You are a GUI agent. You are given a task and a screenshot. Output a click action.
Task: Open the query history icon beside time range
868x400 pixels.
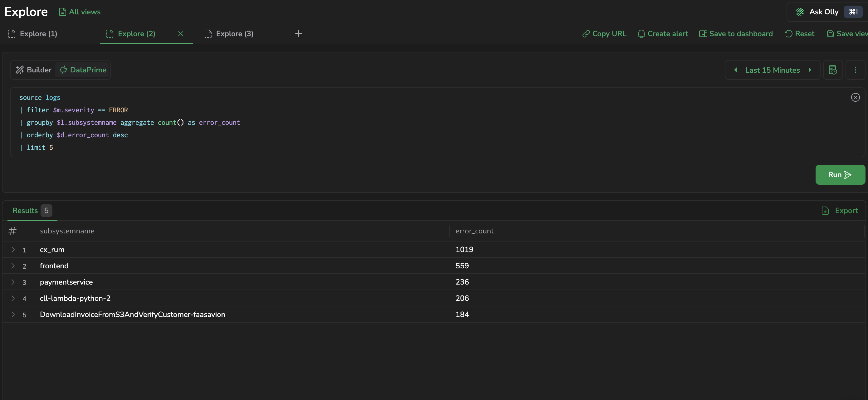833,70
